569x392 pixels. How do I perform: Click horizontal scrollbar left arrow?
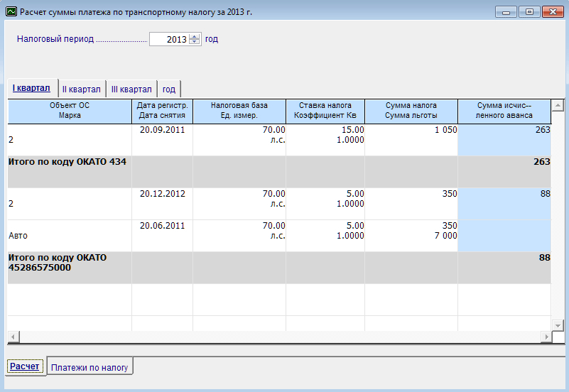point(13,337)
